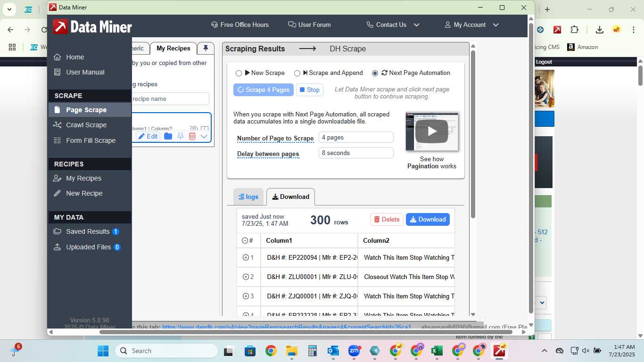This screenshot has height=362, width=644.
Task: Click the taskbar Search box
Action: (x=166, y=351)
